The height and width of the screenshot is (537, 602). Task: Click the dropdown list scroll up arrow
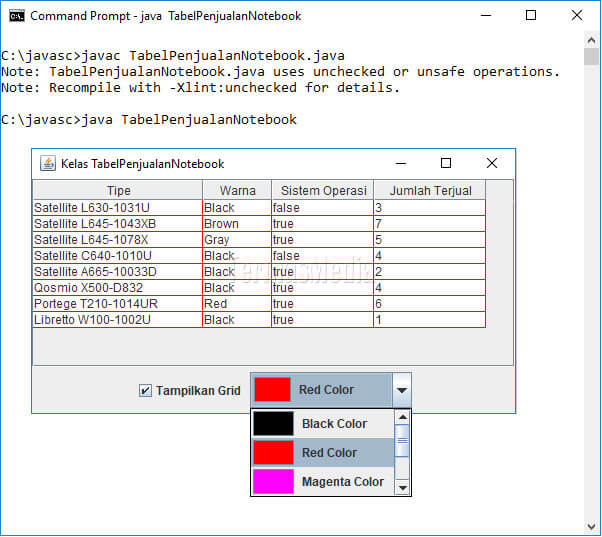click(x=402, y=417)
